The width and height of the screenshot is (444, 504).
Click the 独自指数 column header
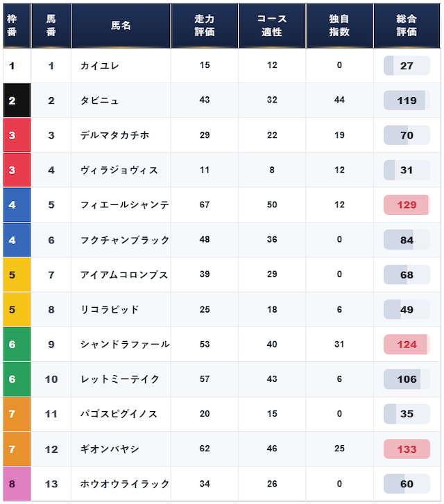339,26
